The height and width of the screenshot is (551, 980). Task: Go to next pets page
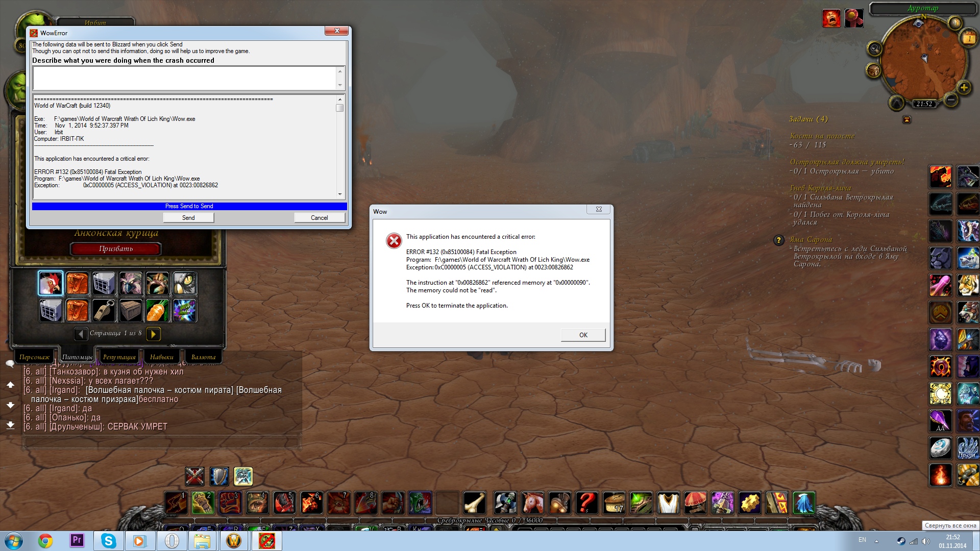[153, 334]
